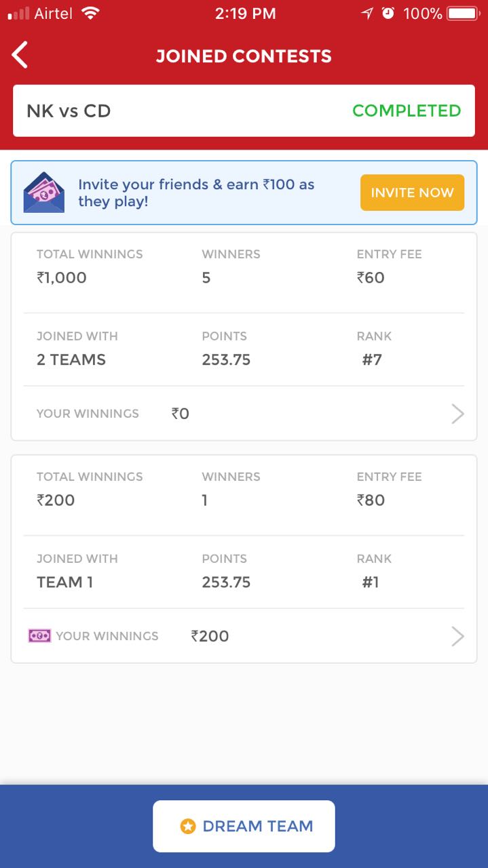This screenshot has width=488, height=868.
Task: Open the Dream Team button
Action: pos(244,826)
